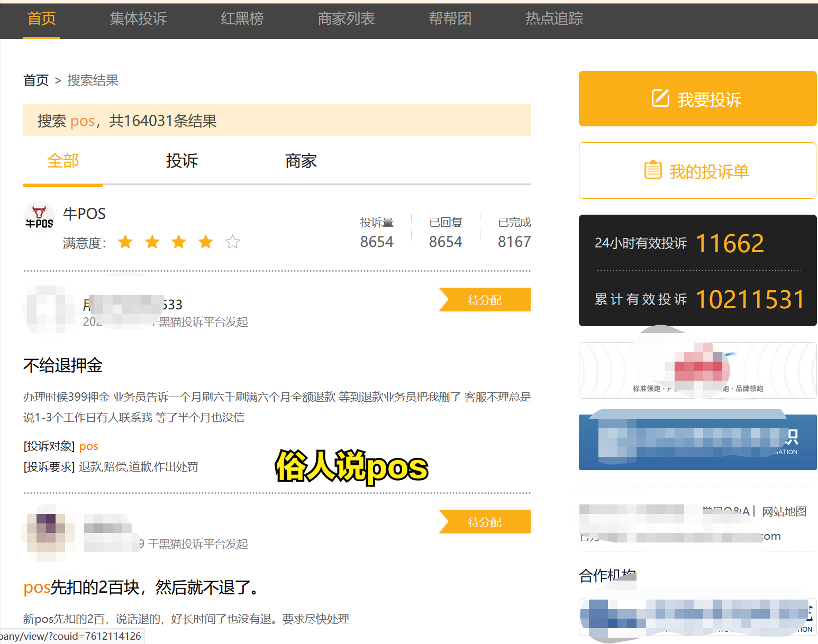Image resolution: width=818 pixels, height=644 pixels.
Task: Switch to the 投诉 results tab
Action: click(x=182, y=161)
